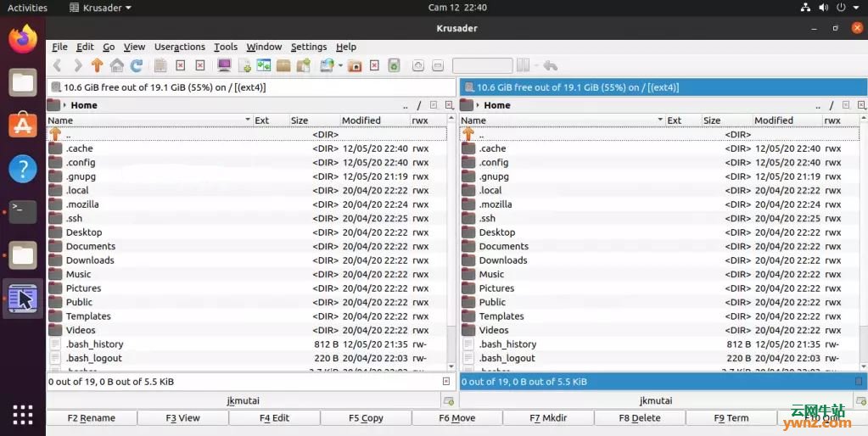Click the toolbar minus button icon

pos(438,66)
